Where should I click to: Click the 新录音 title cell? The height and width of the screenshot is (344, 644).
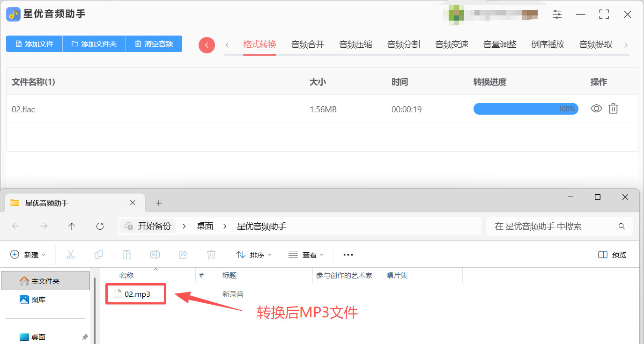(233, 294)
